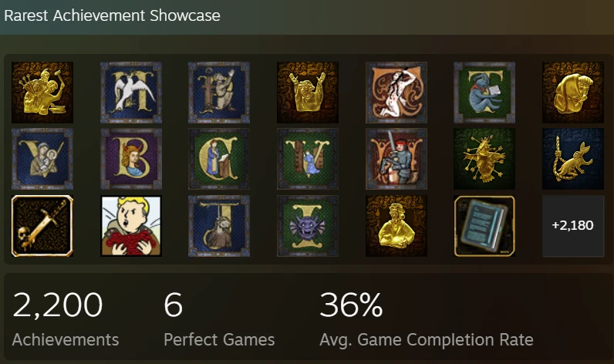Select the Madonna and child letter Y achievement
614x364 pixels.
42,159
